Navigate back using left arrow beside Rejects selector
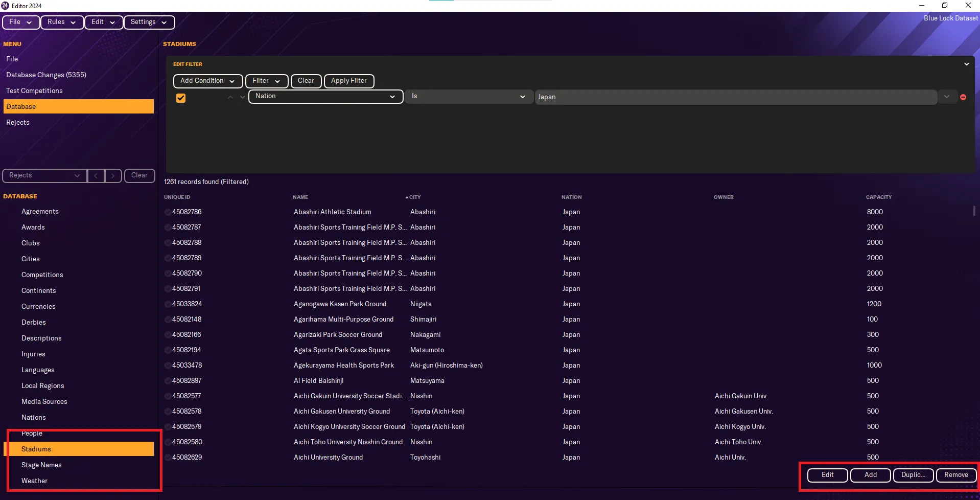This screenshot has height=500, width=980. coord(96,175)
